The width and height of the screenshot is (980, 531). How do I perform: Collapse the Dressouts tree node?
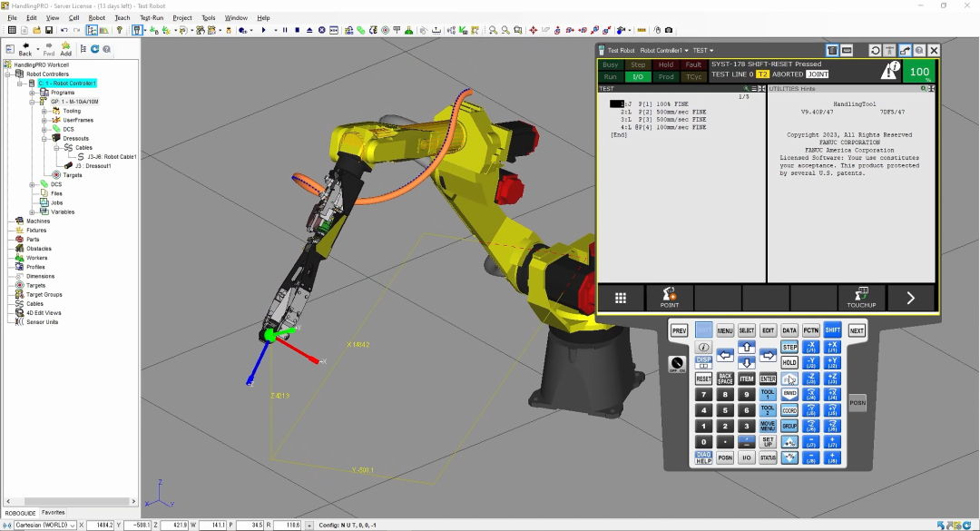44,138
